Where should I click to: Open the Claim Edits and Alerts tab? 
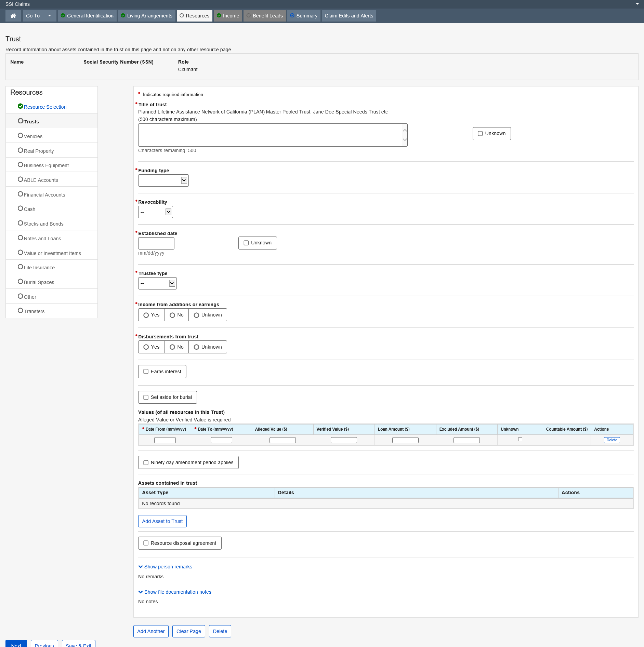coord(349,16)
